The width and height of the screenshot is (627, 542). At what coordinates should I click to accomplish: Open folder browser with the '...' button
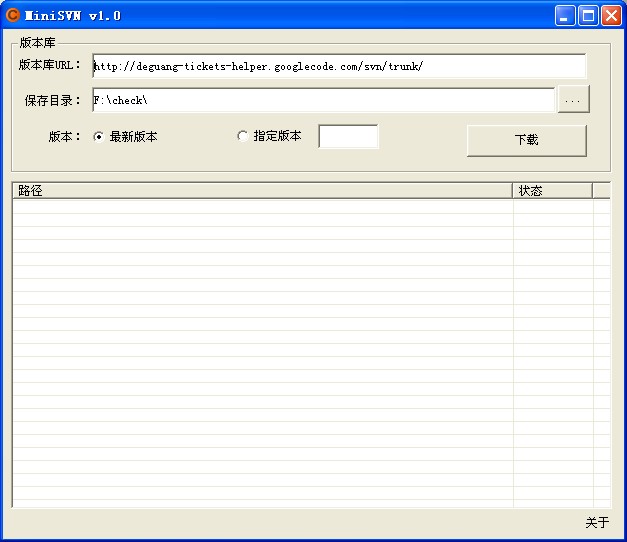tap(573, 100)
